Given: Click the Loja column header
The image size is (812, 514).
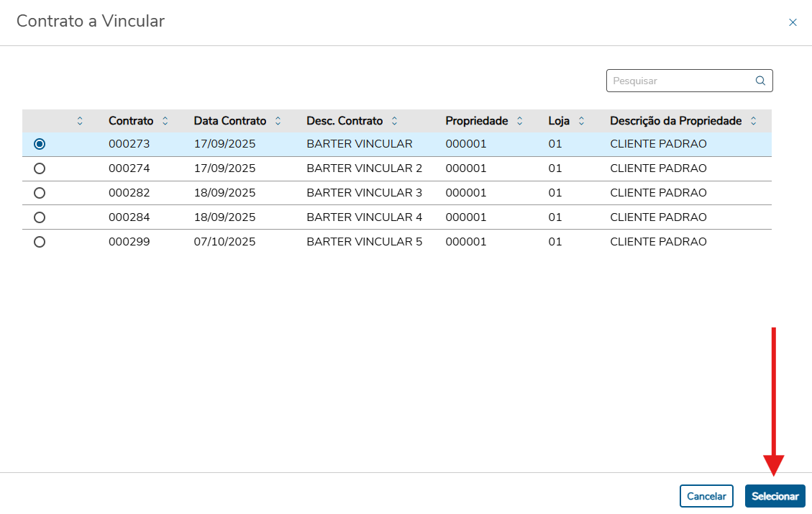Looking at the screenshot, I should [559, 121].
